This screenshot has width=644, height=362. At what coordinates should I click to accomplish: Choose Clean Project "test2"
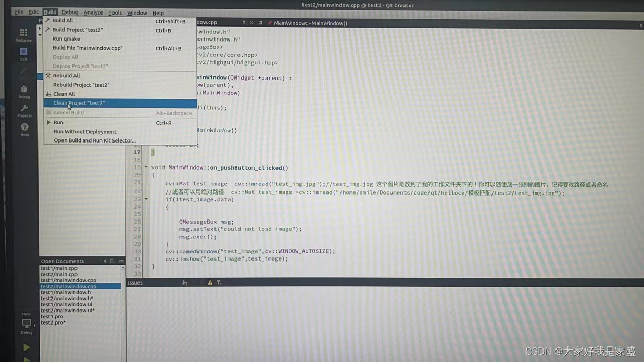point(120,103)
